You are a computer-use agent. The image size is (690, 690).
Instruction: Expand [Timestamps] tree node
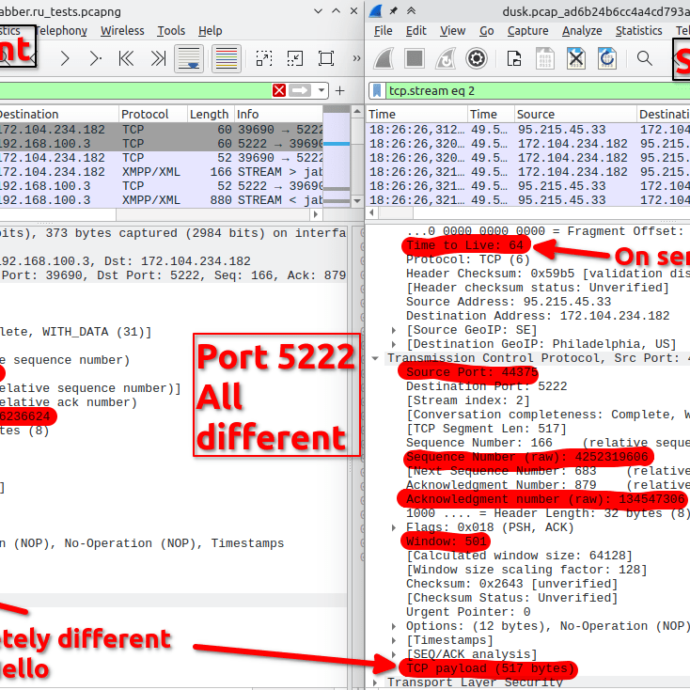click(393, 640)
